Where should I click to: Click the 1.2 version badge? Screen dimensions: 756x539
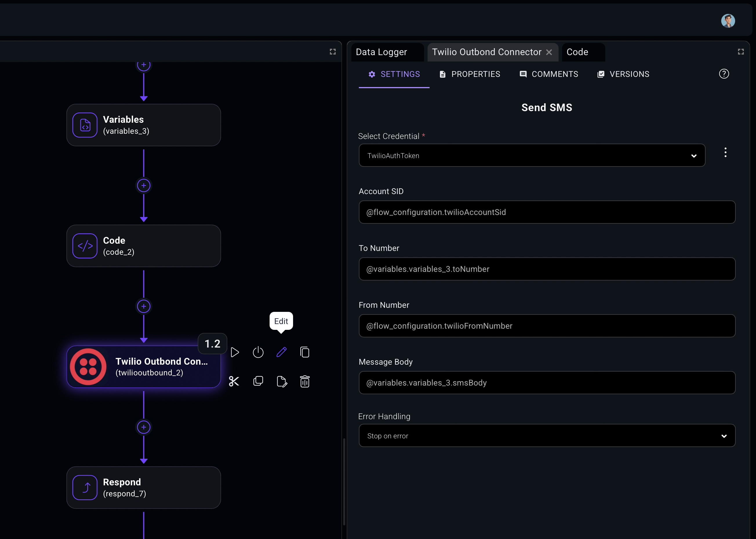(212, 343)
